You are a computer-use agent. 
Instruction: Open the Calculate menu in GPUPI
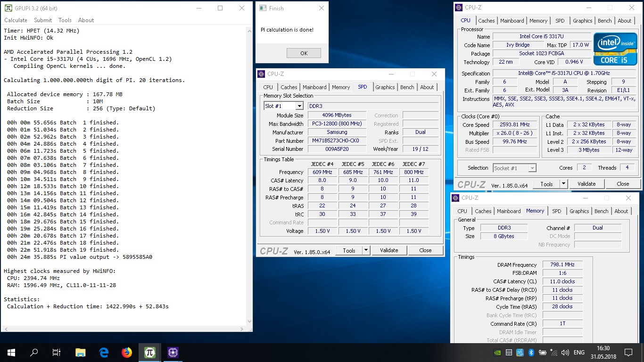[x=16, y=20]
